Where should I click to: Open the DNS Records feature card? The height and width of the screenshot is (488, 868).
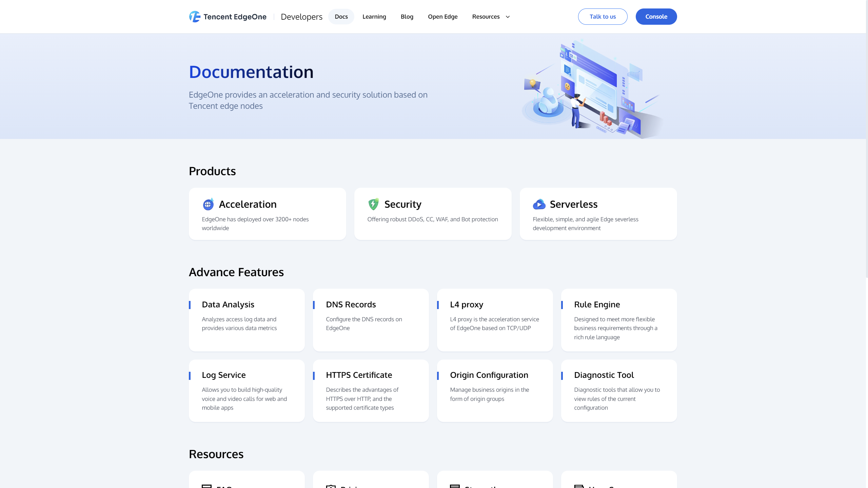[371, 320]
